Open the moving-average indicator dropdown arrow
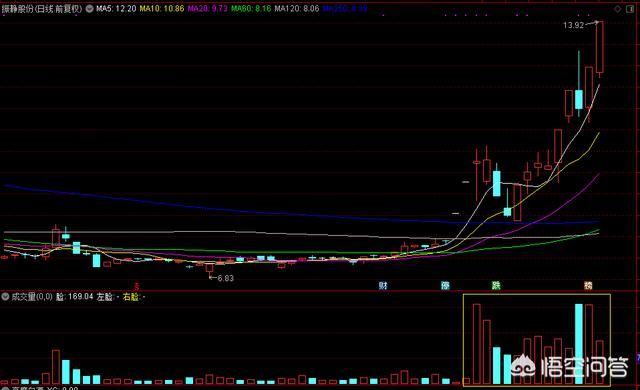The height and width of the screenshot is (390, 640). pos(89,8)
